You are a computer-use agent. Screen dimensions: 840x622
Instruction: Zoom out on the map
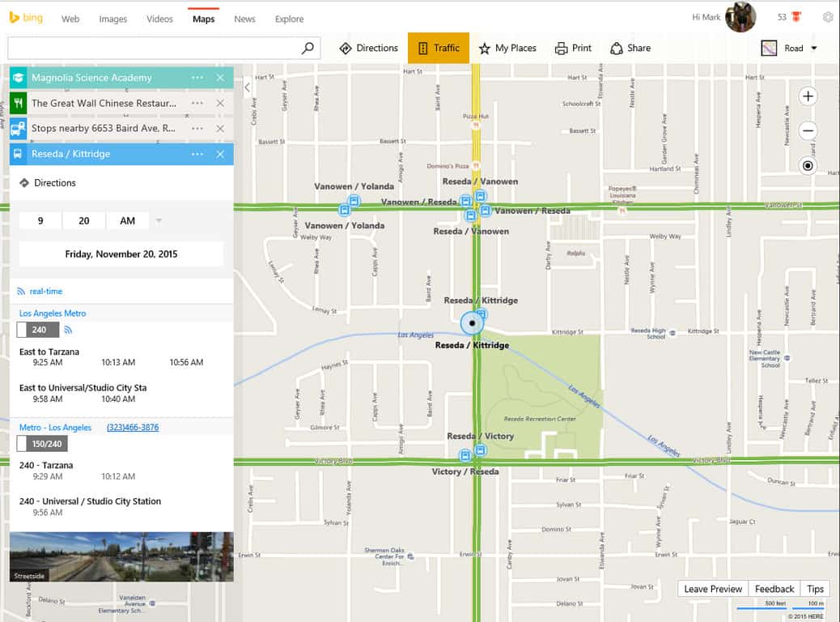[808, 130]
